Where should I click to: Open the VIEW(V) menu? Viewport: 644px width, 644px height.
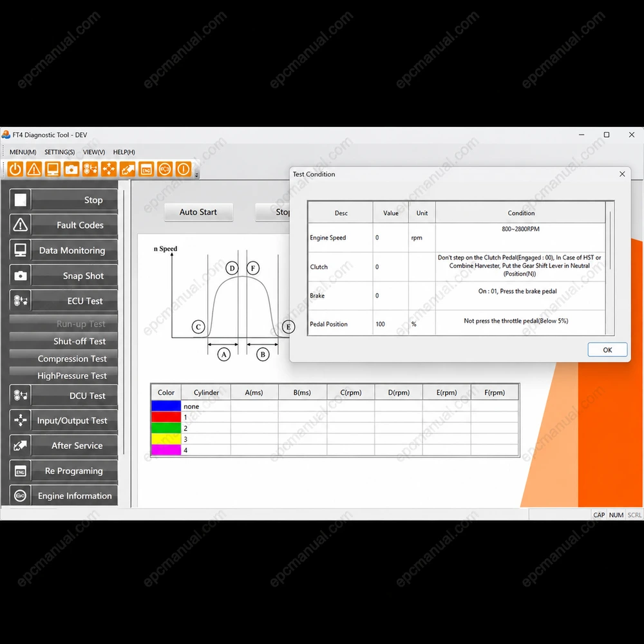click(93, 152)
